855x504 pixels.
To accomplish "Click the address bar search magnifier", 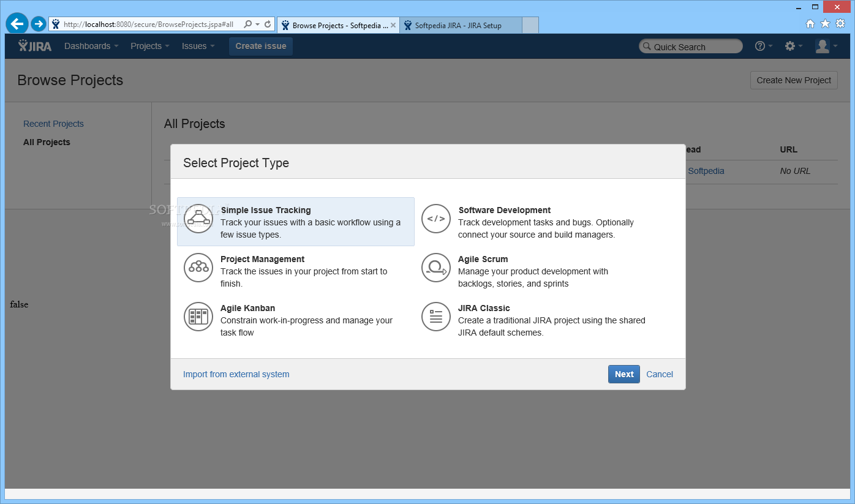I will coord(248,24).
